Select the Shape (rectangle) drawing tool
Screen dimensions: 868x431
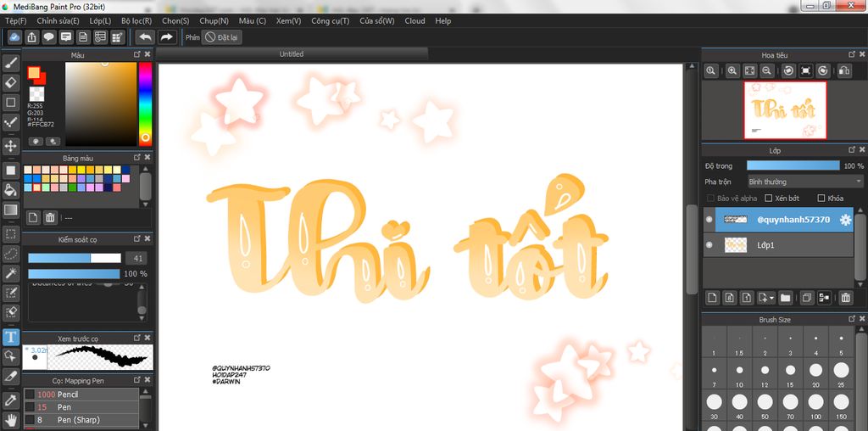click(10, 103)
